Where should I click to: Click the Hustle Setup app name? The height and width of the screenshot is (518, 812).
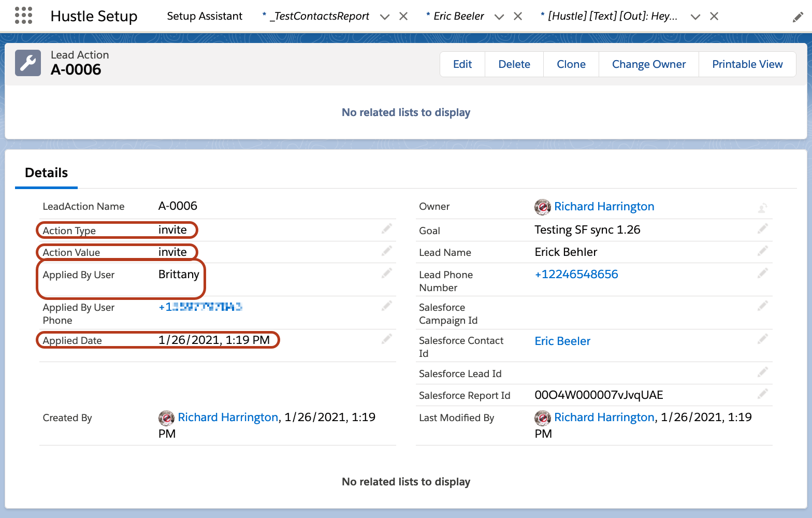(94, 17)
